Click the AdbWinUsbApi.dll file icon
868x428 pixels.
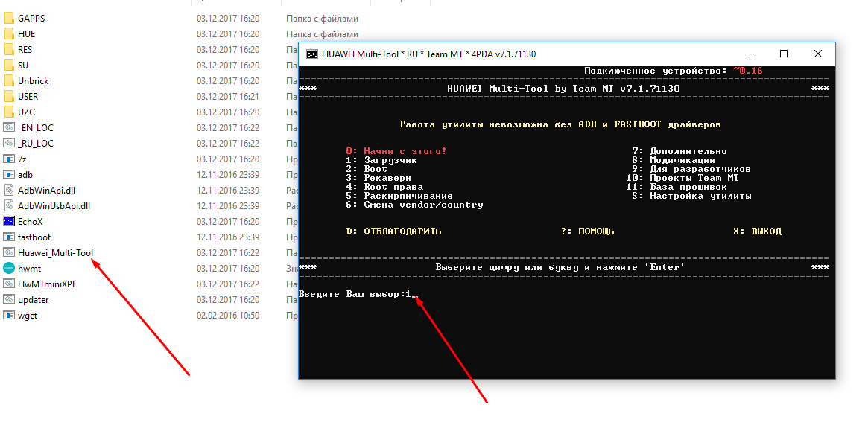(x=9, y=205)
